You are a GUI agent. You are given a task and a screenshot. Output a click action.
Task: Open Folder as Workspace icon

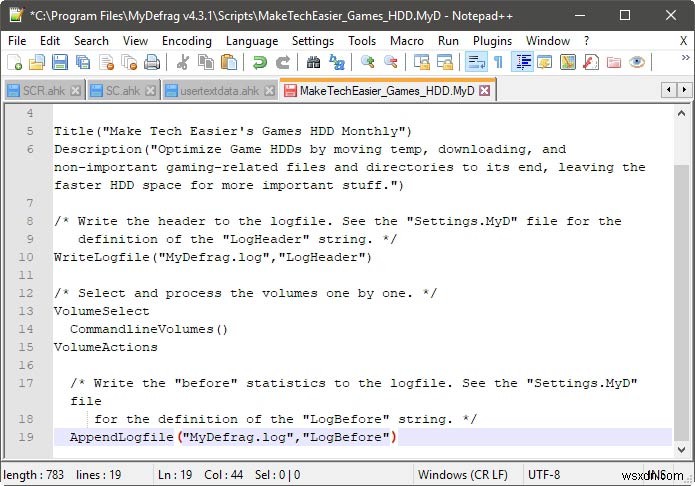tap(613, 62)
